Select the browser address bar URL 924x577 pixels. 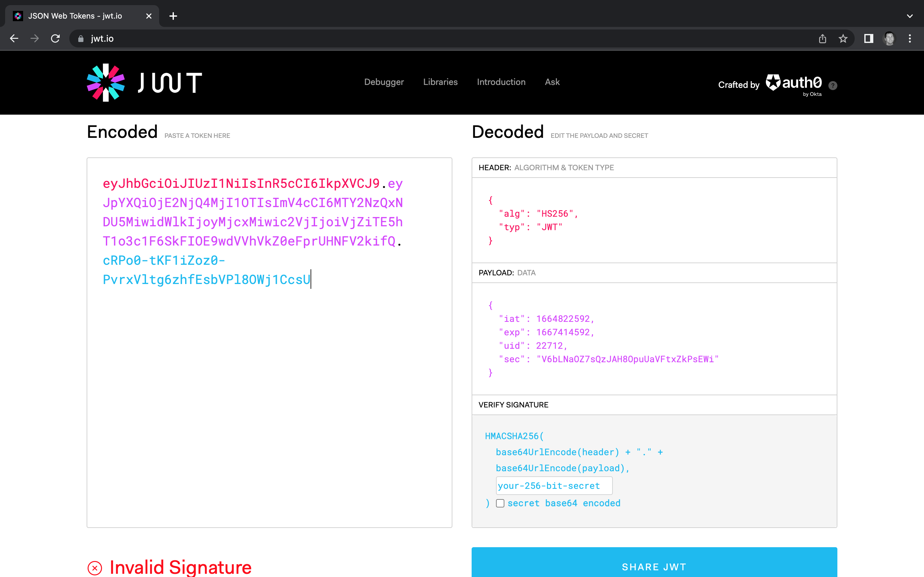pyautogui.click(x=102, y=38)
